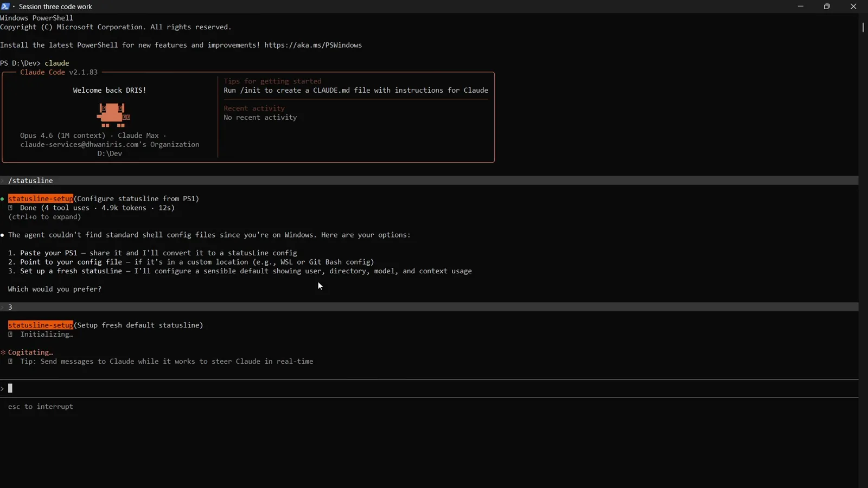
Task: Click the first orange statusline-setup label
Action: coord(41,199)
